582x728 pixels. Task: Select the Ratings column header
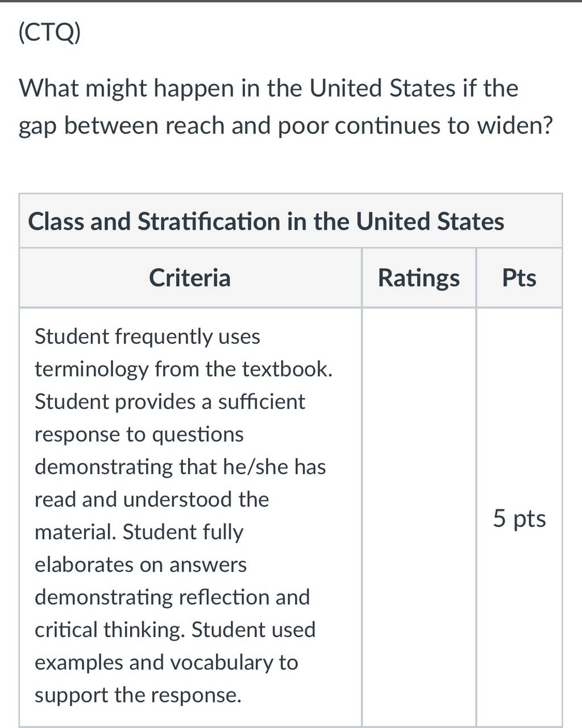point(419,278)
